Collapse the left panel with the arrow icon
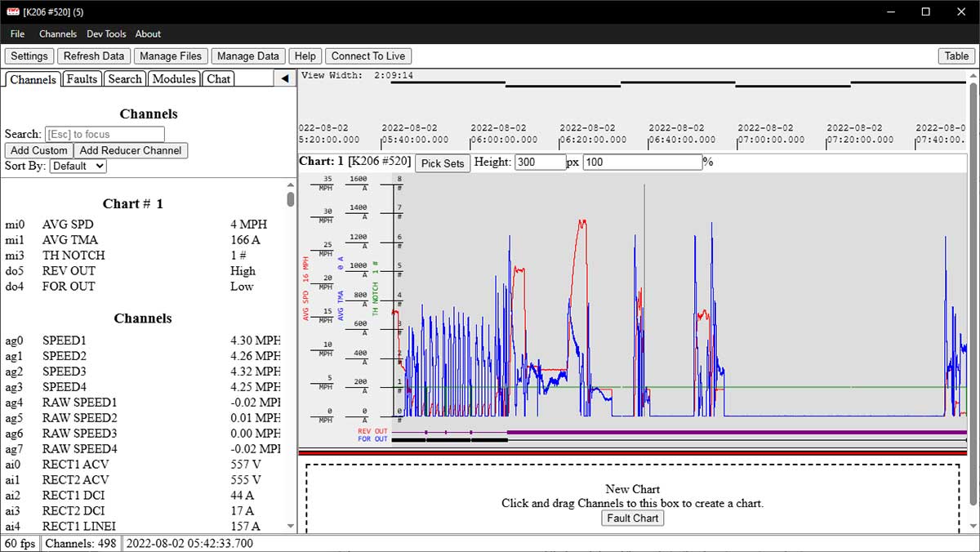 click(284, 78)
